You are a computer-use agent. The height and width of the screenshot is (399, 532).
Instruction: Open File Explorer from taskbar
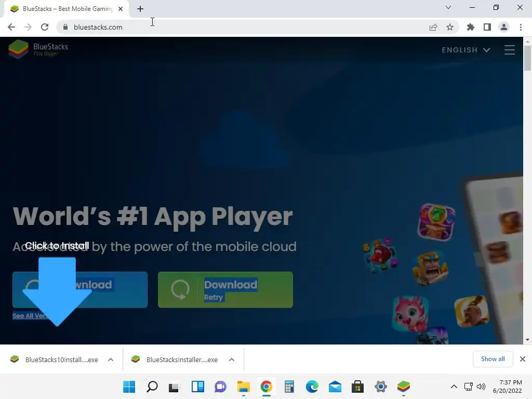tap(243, 387)
